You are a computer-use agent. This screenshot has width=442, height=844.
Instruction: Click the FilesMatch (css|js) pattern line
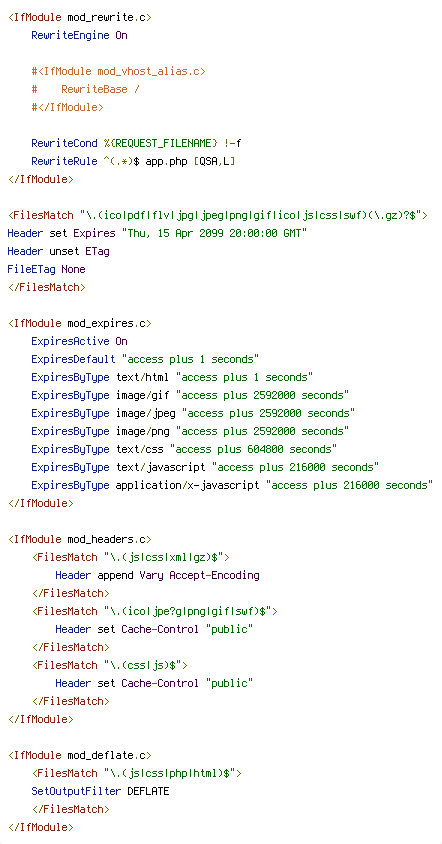click(109, 665)
